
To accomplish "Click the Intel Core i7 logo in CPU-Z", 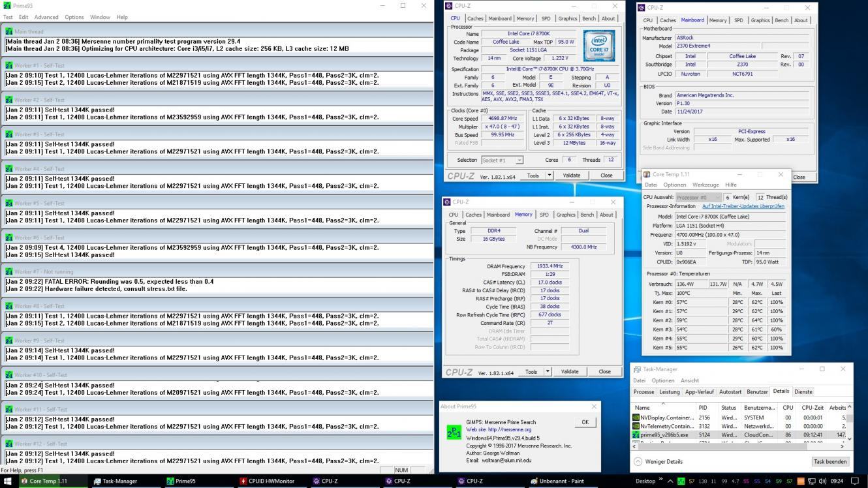I will [x=598, y=46].
